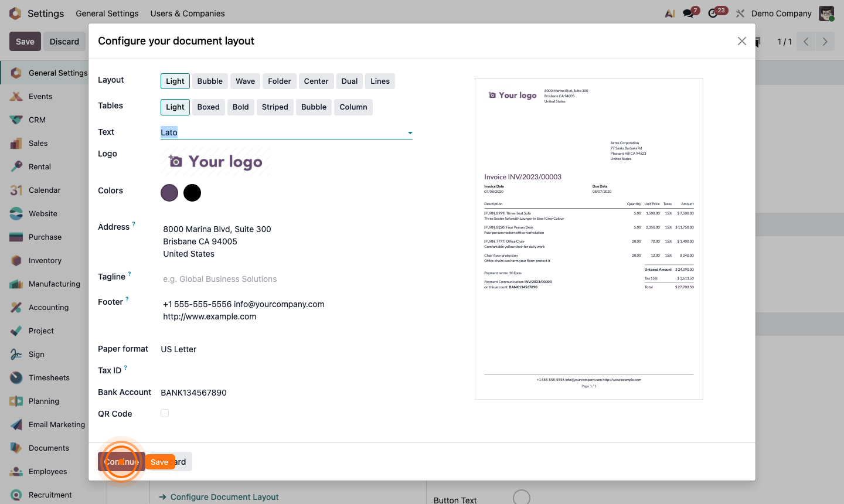Open the CRM app from the sidebar
The width and height of the screenshot is (844, 504).
click(x=15, y=120)
